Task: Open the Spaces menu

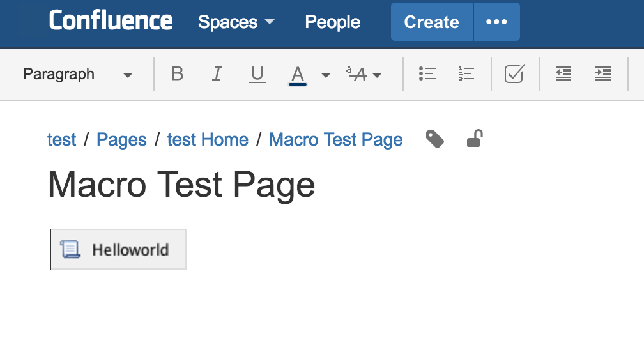Action: coord(236,22)
